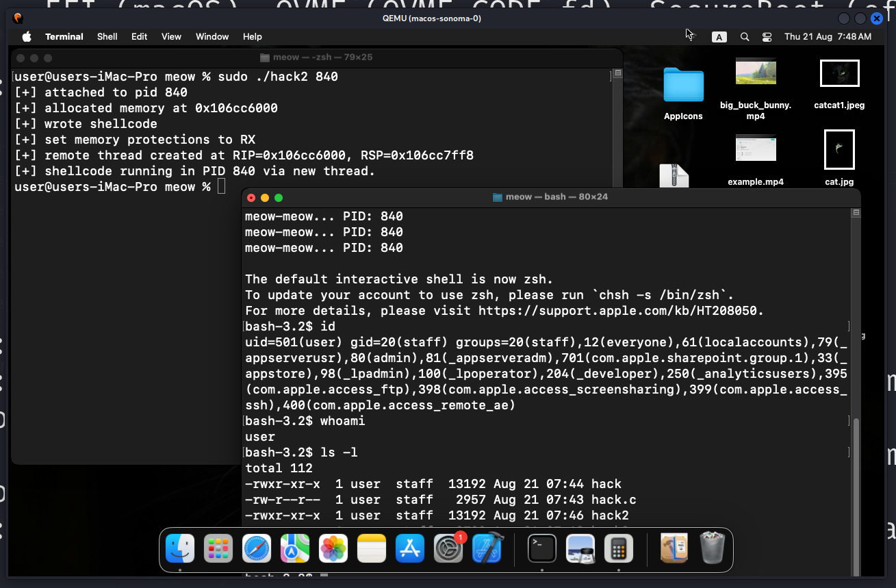
Task: Open Notes app in the Dock
Action: 372,549
